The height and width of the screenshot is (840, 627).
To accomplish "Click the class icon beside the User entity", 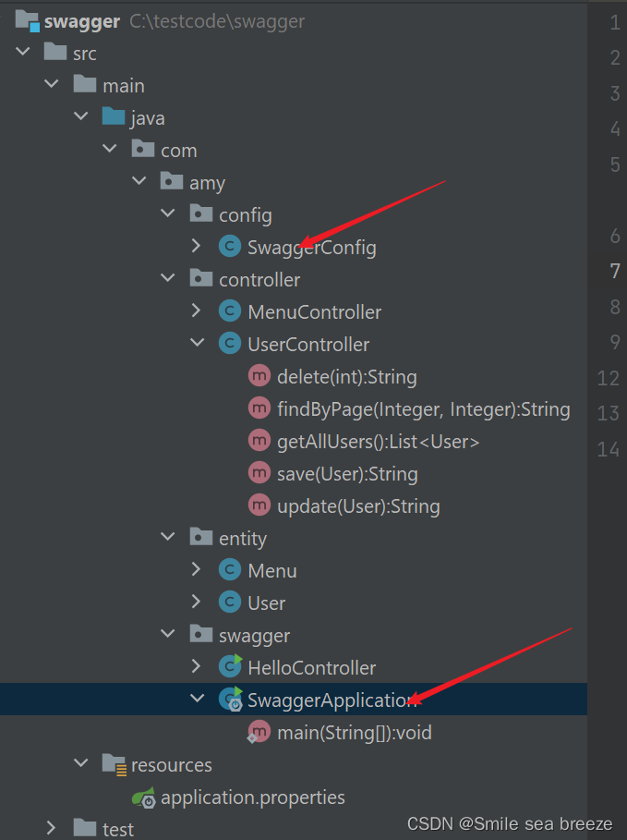I will (230, 603).
